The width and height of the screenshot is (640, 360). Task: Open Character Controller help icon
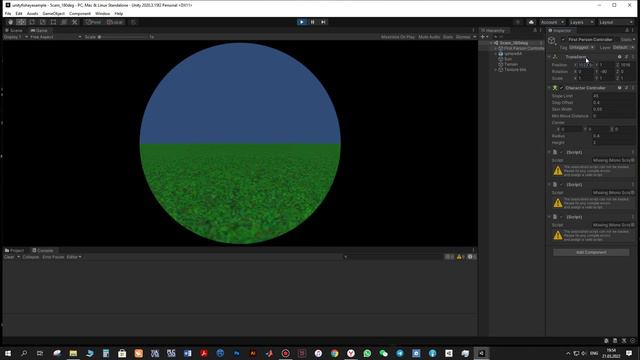(620, 88)
